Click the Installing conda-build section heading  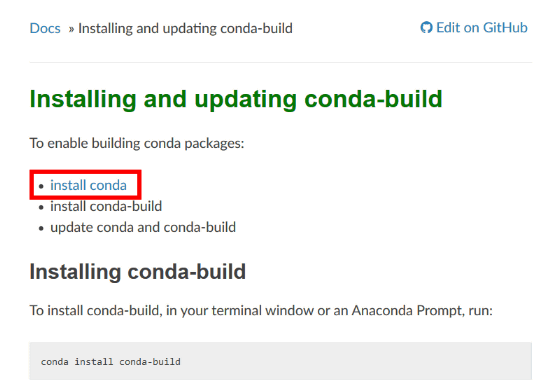click(138, 271)
